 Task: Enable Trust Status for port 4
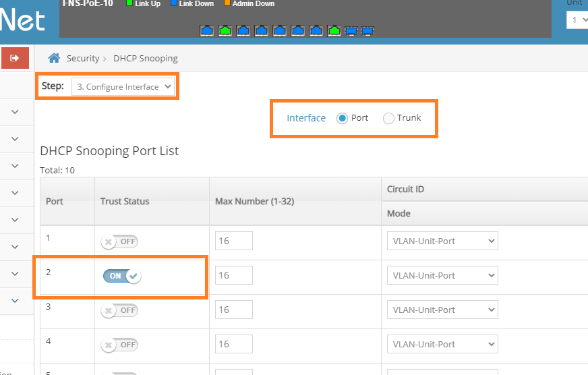(119, 345)
